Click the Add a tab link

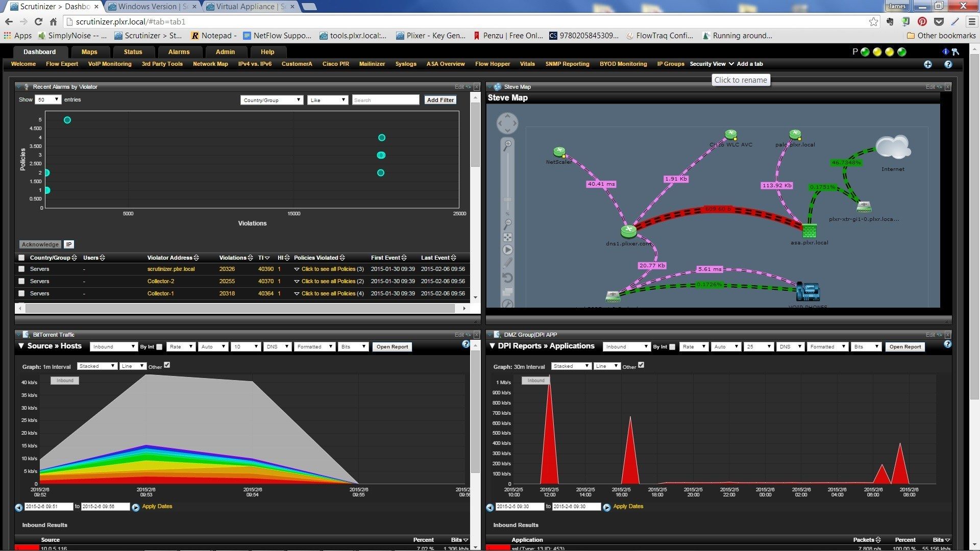coord(750,64)
